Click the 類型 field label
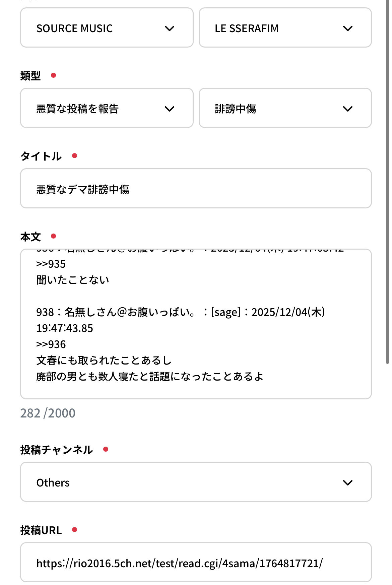Image resolution: width=392 pixels, height=585 pixels. point(30,76)
